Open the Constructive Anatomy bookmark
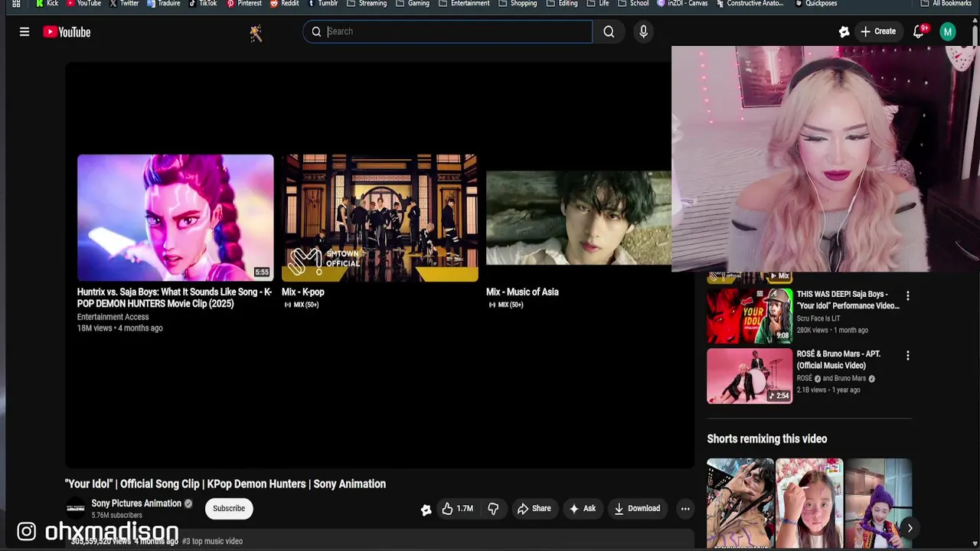This screenshot has height=551, width=980. point(750,4)
